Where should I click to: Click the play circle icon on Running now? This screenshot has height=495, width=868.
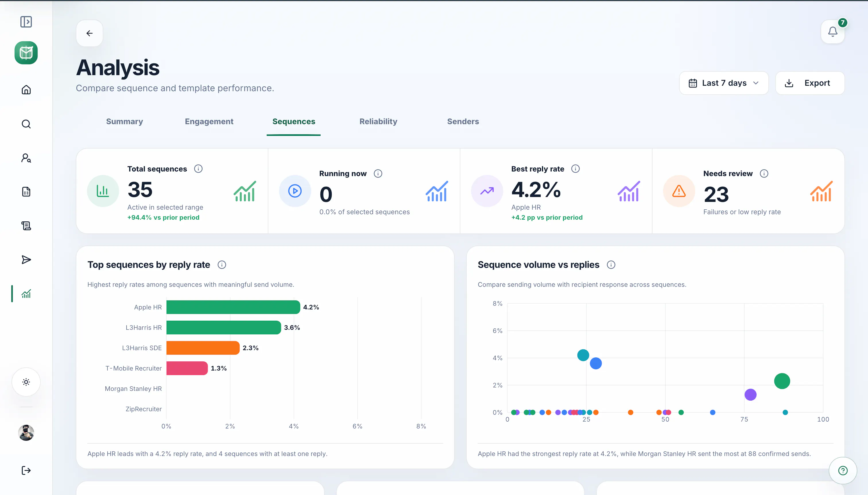[295, 191]
